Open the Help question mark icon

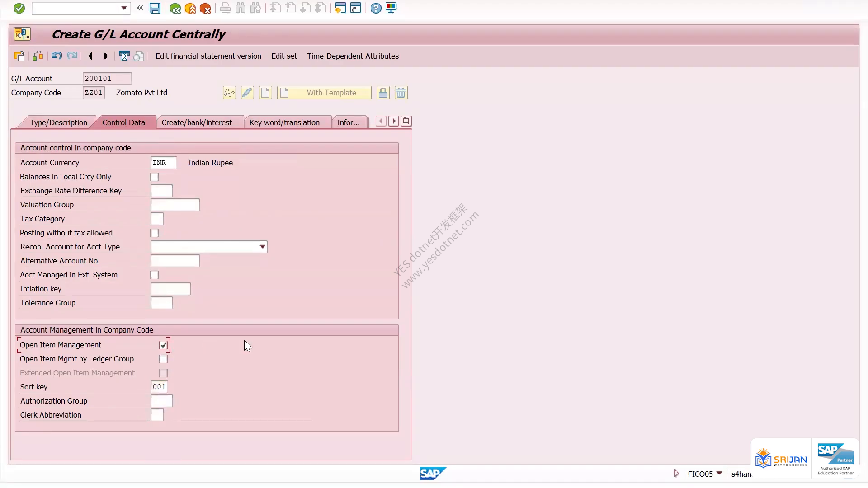coord(376,8)
